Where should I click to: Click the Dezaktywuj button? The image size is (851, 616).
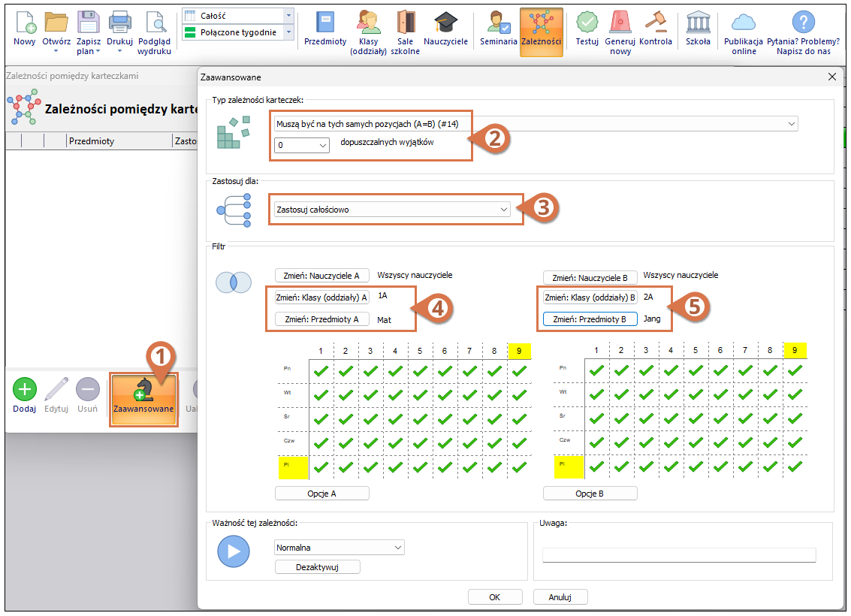pos(318,567)
